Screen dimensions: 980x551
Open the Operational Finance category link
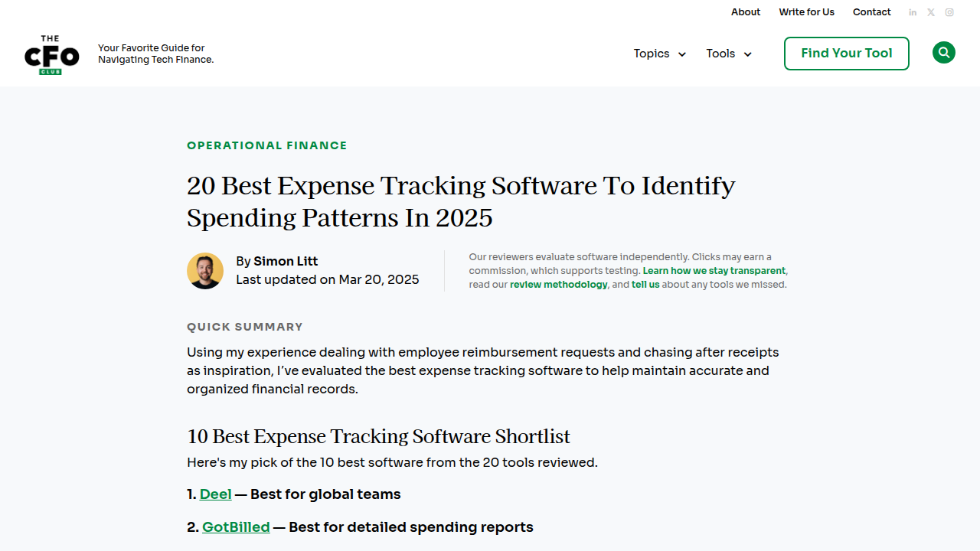tap(267, 145)
